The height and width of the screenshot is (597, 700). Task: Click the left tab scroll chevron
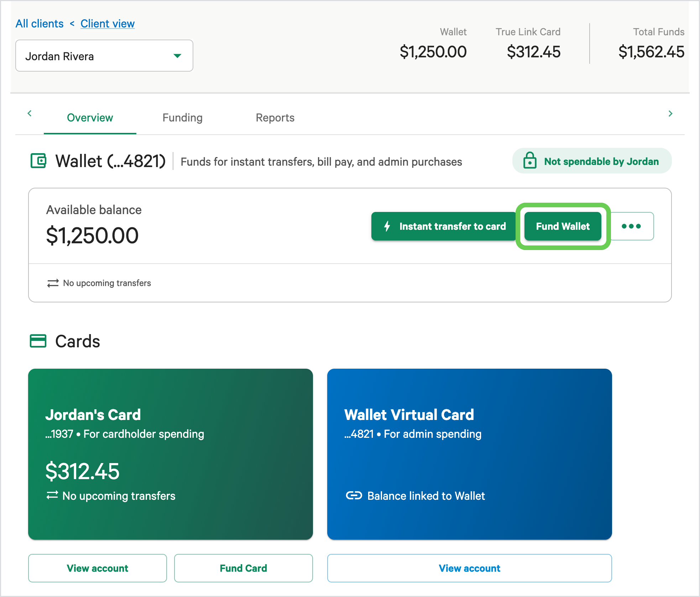click(30, 113)
